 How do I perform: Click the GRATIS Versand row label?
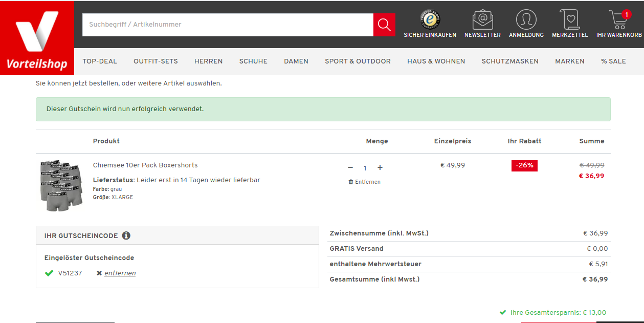coord(357,249)
